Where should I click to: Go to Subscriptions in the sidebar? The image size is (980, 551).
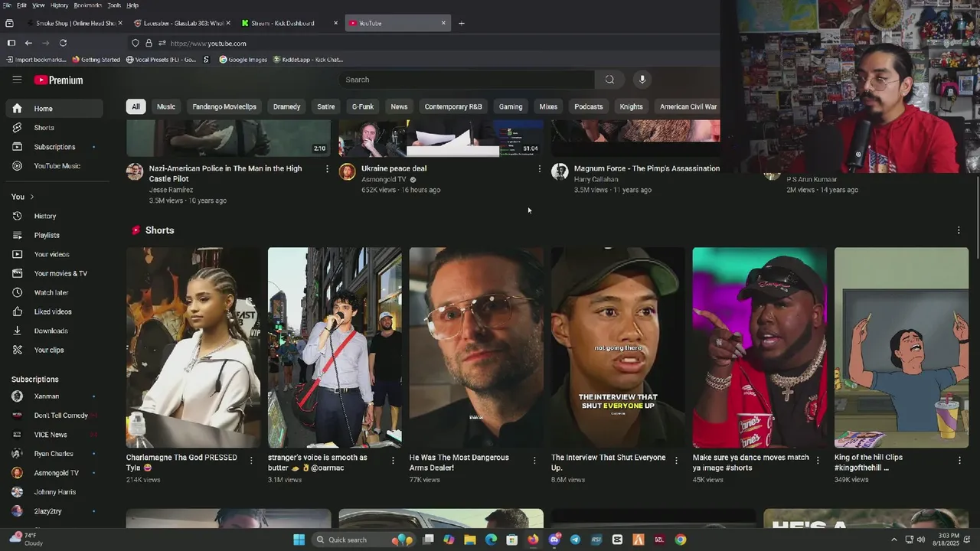pos(53,147)
